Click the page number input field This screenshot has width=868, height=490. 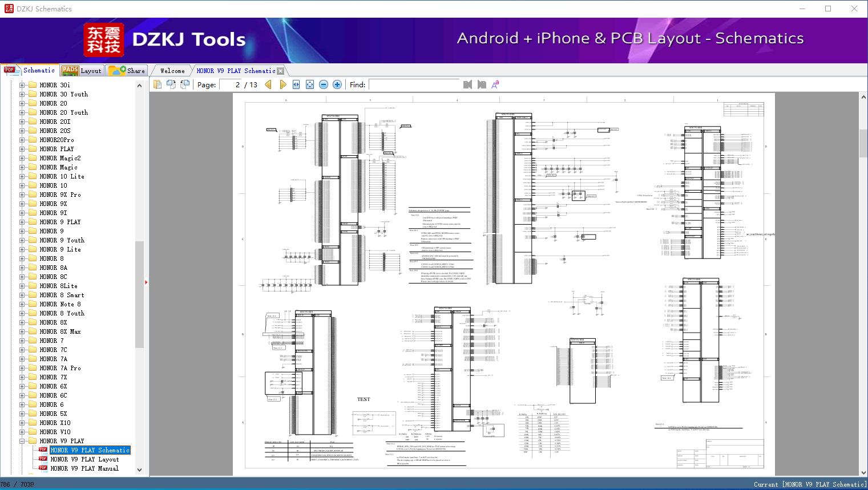click(x=231, y=84)
